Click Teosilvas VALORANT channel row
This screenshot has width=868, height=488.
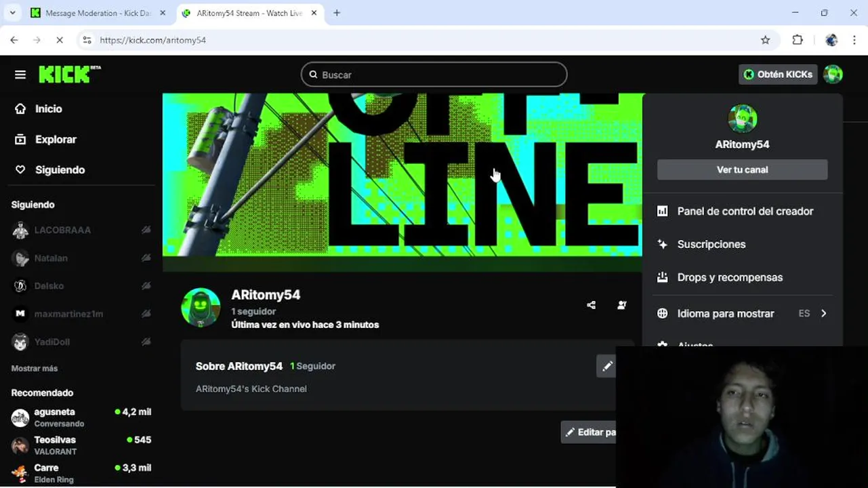click(x=81, y=445)
